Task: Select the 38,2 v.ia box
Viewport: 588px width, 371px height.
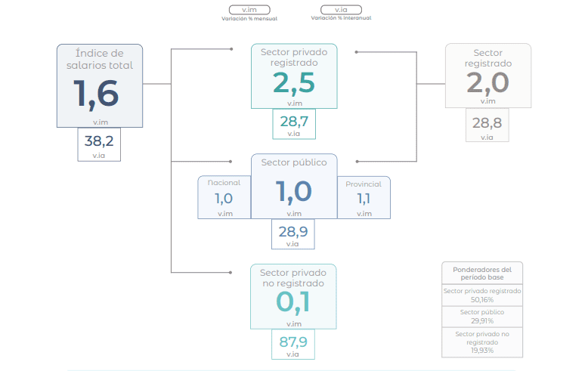Action: [x=99, y=144]
